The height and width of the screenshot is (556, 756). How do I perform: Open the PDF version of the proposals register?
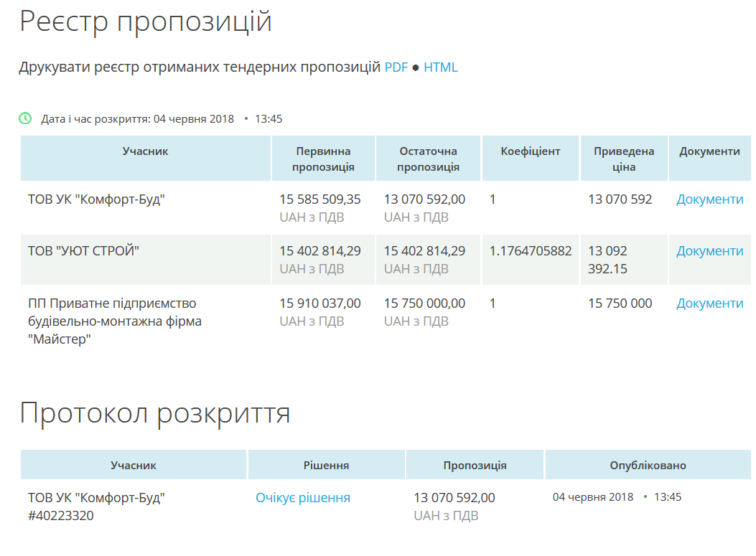[396, 67]
